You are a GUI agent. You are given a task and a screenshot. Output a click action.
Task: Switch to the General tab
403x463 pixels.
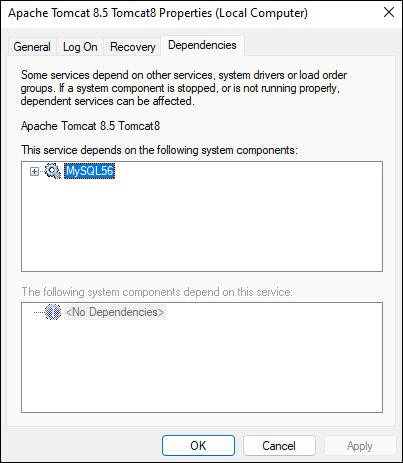pyautogui.click(x=32, y=47)
